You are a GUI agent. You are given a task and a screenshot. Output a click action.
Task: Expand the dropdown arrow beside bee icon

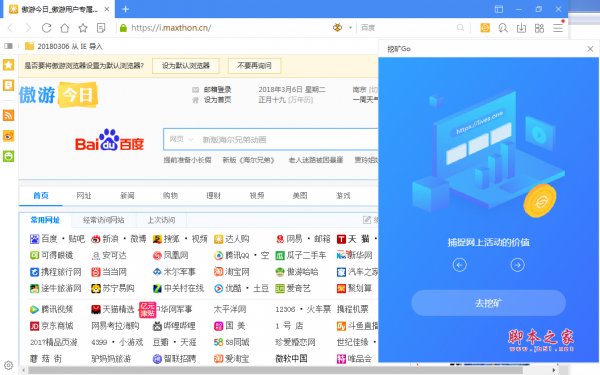point(350,28)
